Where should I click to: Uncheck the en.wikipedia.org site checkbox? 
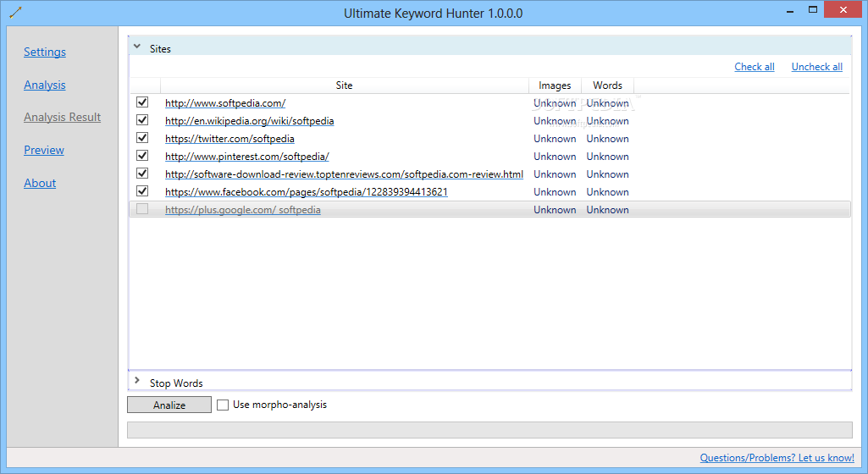point(142,120)
